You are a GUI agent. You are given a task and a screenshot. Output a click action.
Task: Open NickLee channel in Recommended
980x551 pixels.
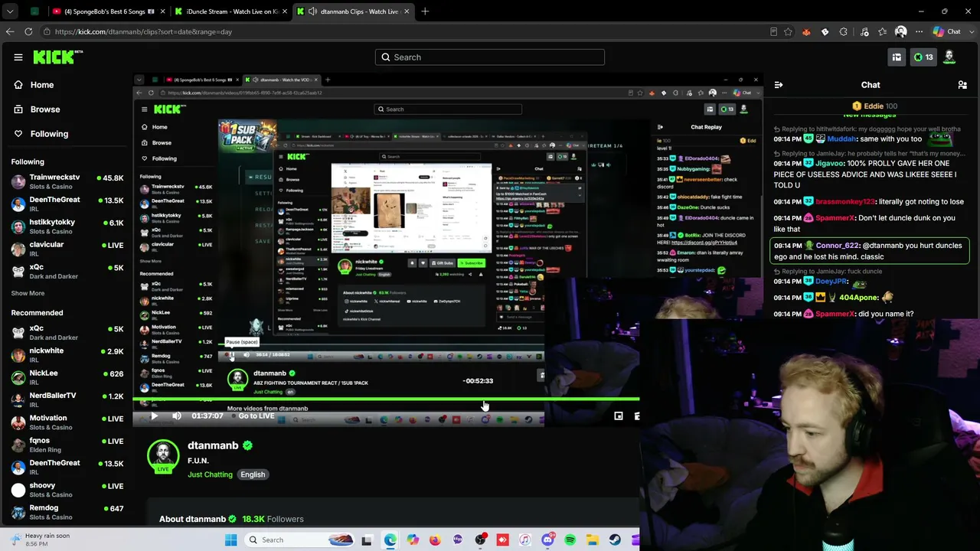67,377
